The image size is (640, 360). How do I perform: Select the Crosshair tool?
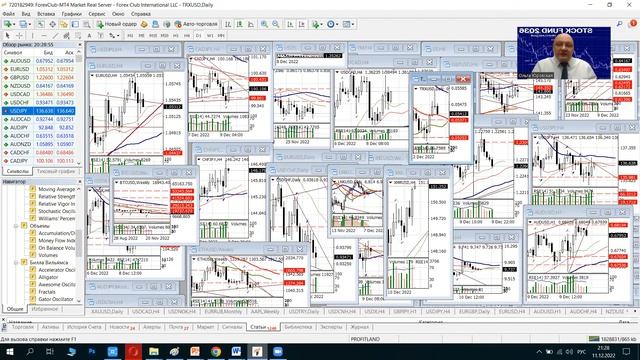19,36
